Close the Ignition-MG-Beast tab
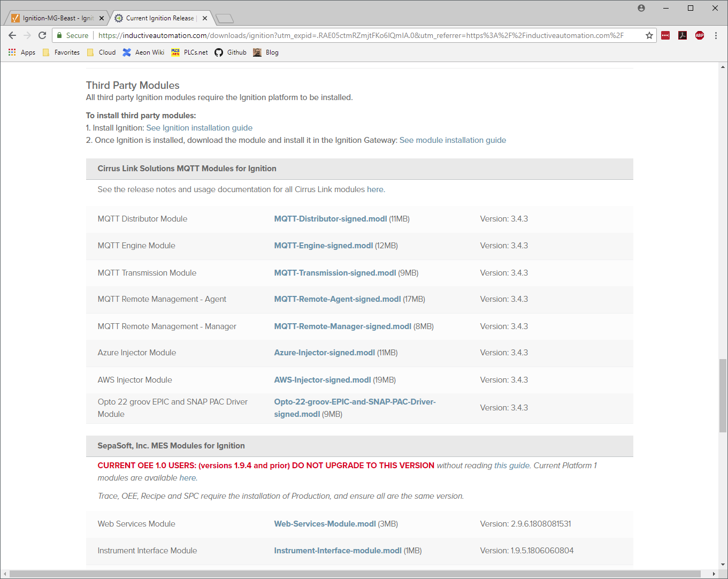This screenshot has height=579, width=728. (102, 18)
